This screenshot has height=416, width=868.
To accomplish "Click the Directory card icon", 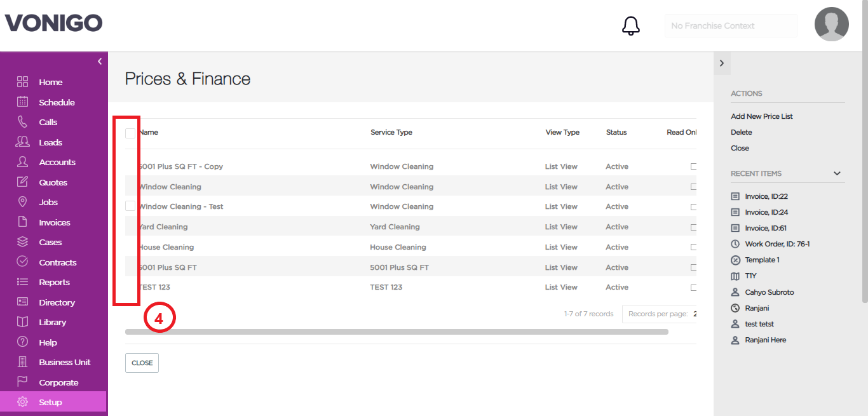I will (22, 302).
